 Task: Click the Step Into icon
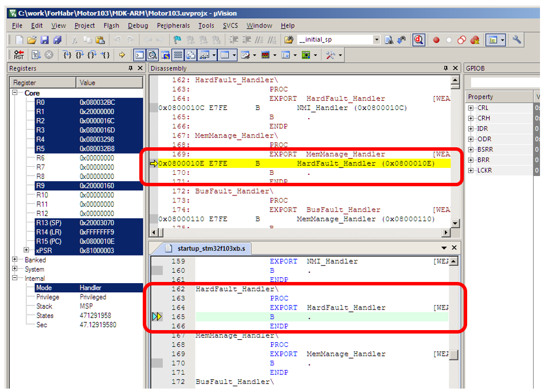pos(66,55)
